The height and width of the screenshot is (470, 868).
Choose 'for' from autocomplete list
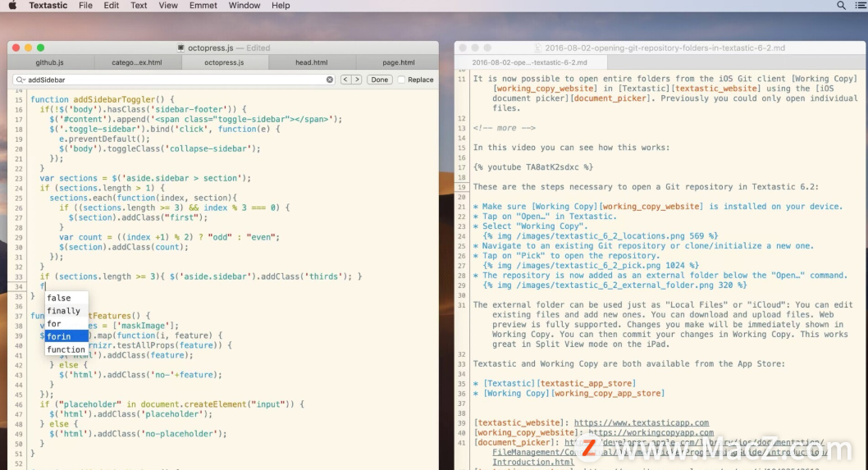(x=66, y=323)
